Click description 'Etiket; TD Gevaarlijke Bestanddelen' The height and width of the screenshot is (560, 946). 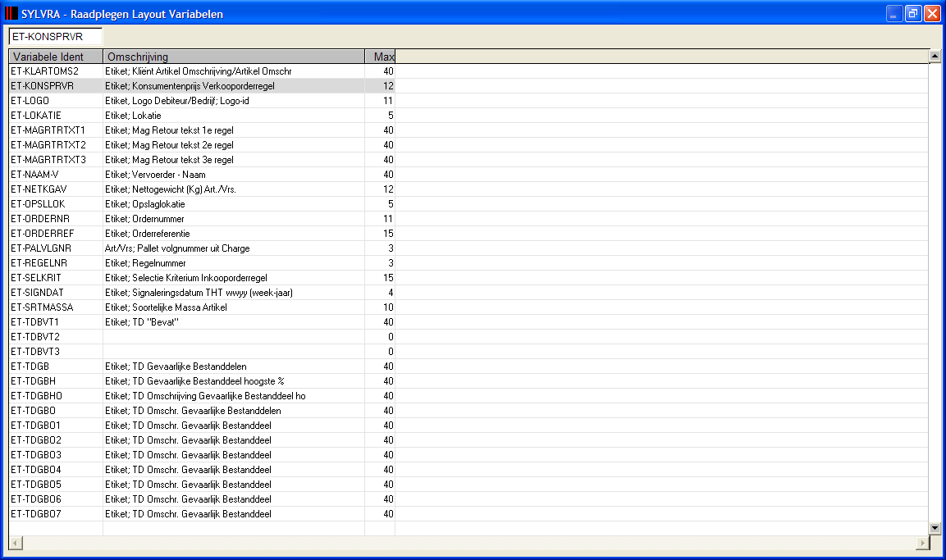176,367
